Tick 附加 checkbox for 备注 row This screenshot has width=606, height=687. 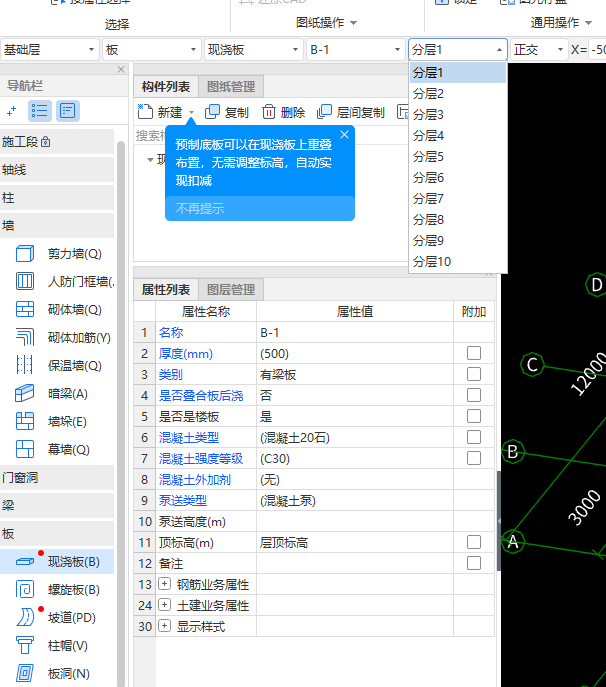(474, 563)
